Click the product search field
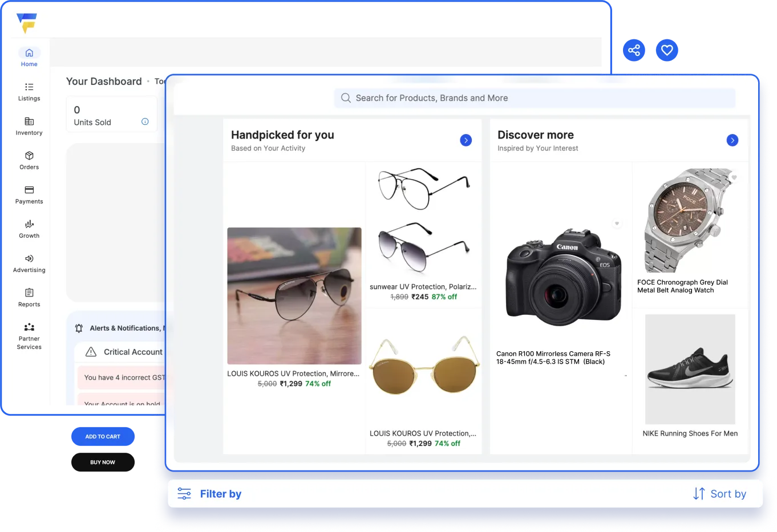 (x=535, y=98)
